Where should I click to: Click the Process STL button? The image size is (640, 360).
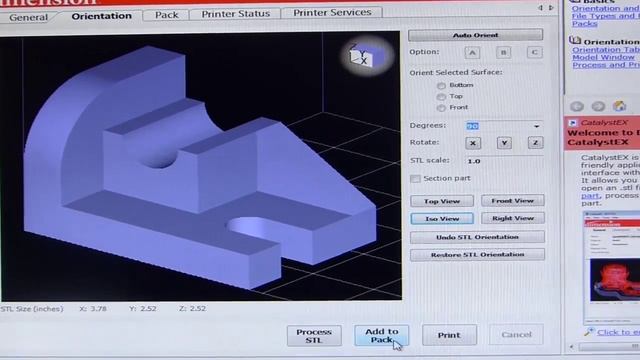pyautogui.click(x=314, y=336)
